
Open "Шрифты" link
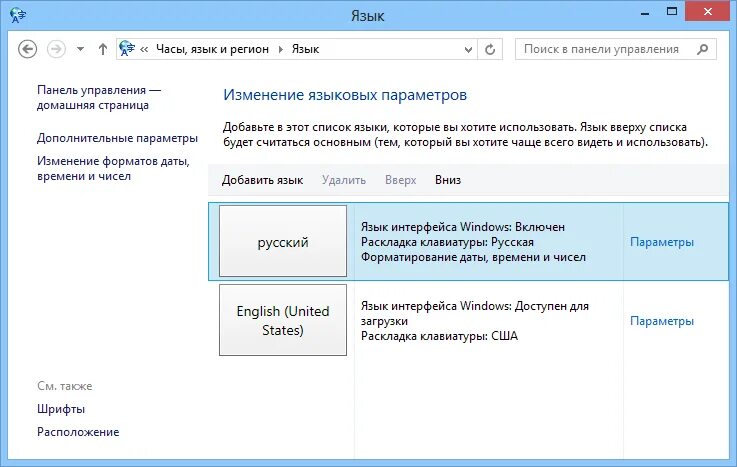61,409
